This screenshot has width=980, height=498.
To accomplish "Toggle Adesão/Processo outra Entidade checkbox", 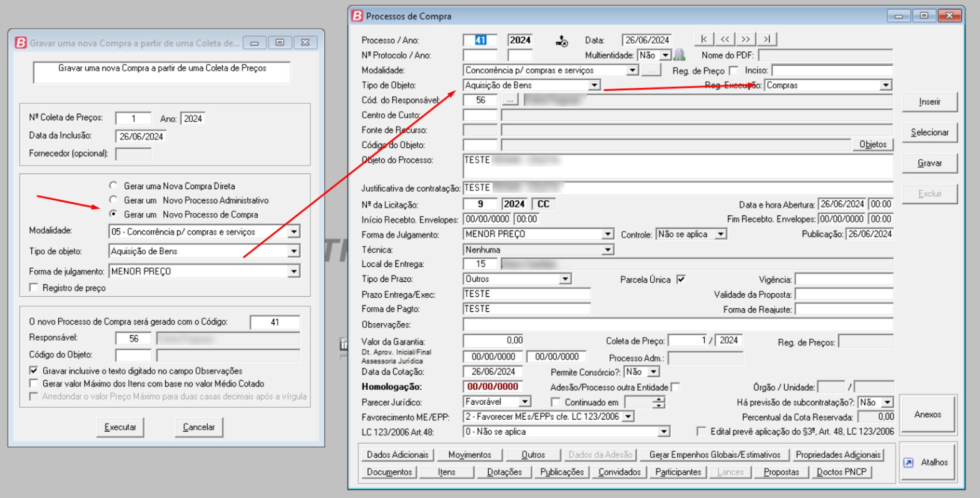I will 675,387.
